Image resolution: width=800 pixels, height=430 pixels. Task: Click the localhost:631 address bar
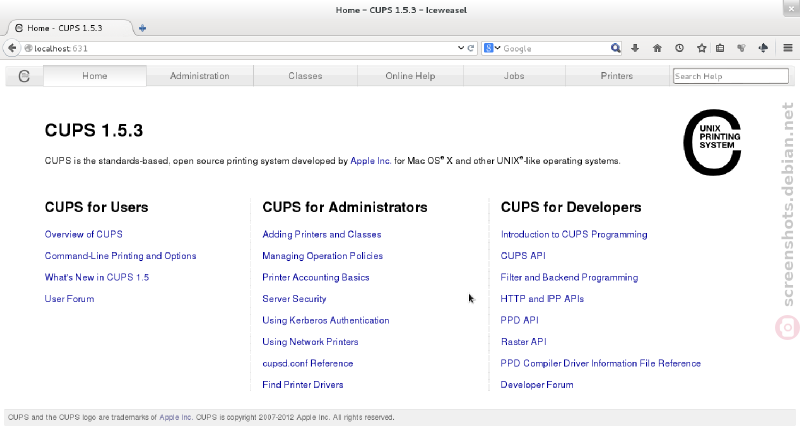240,48
